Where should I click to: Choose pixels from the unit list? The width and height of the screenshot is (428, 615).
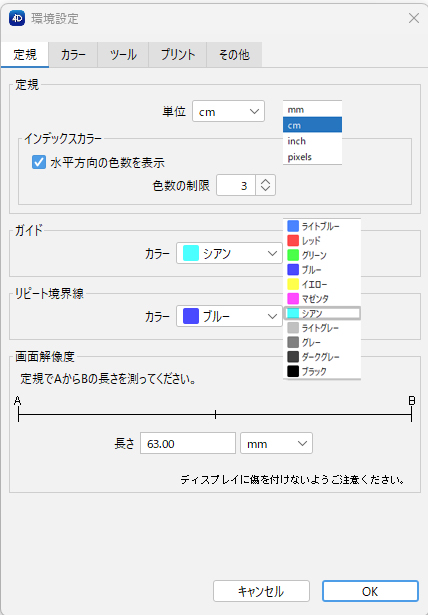point(312,156)
